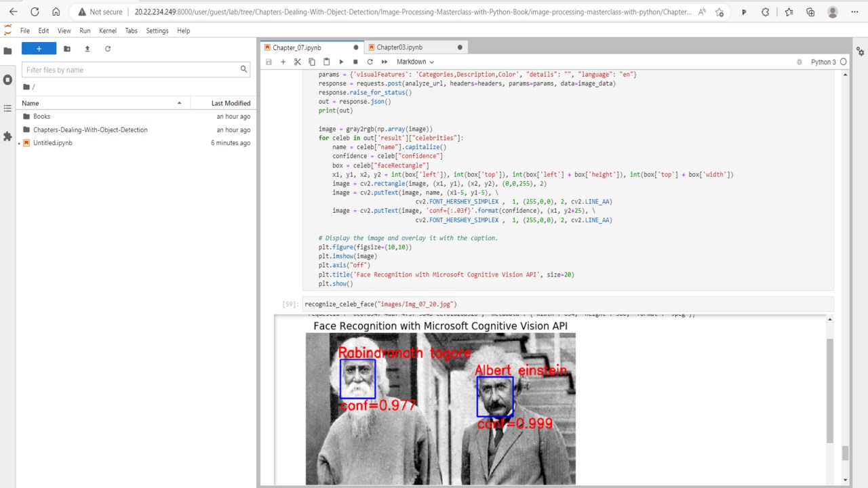The image size is (868, 488).
Task: Click the Filter files by name field
Action: pos(136,69)
